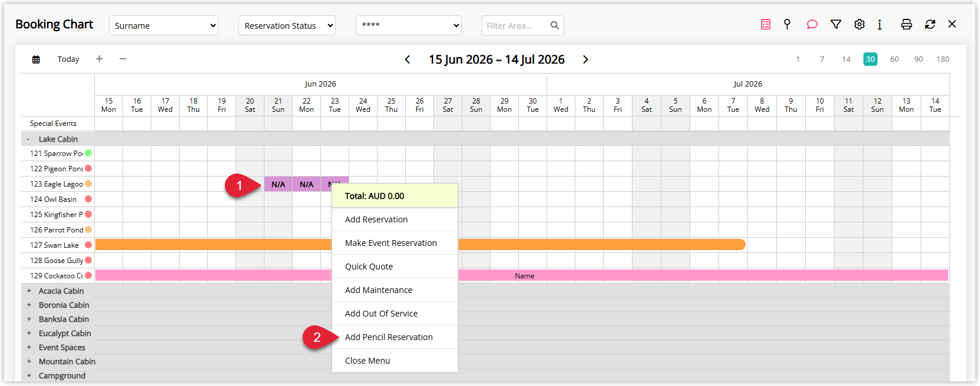Click status dot for 129 Cockatoo
This screenshot has height=386, width=980.
coord(88,275)
